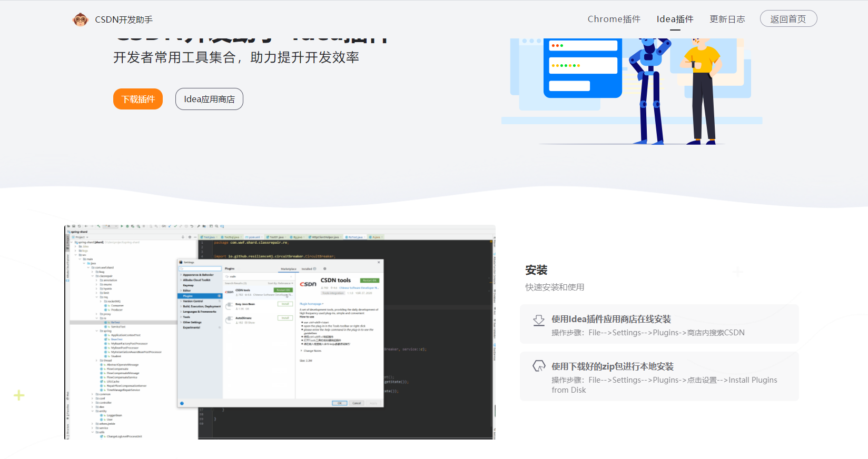
Task: Click the 返回首页 button
Action: pyautogui.click(x=788, y=18)
